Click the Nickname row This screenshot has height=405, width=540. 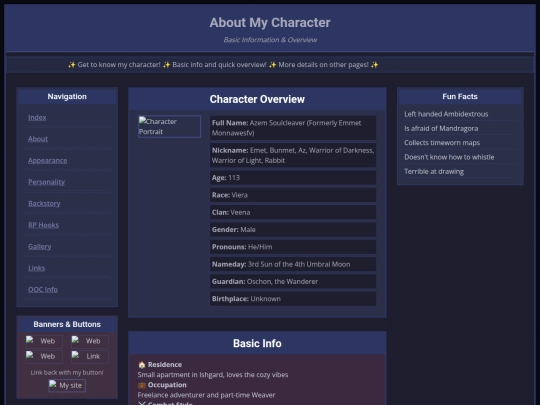click(293, 155)
